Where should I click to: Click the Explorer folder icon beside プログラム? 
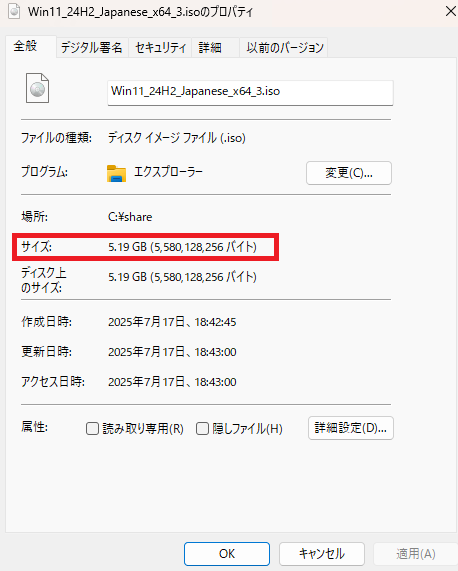click(117, 173)
